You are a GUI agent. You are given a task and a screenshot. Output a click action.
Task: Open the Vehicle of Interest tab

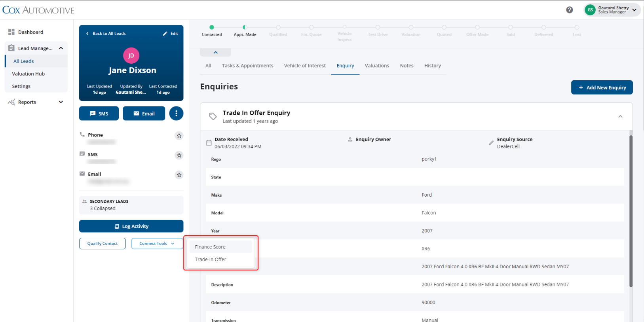(x=305, y=66)
